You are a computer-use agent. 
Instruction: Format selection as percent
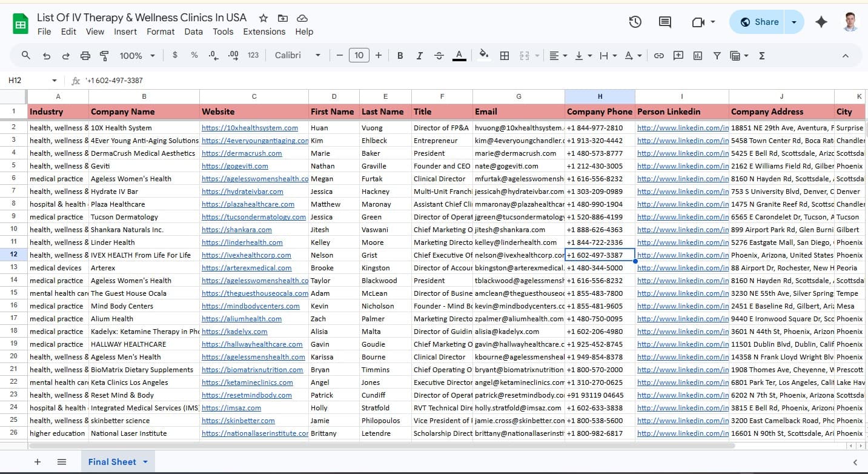pos(194,55)
